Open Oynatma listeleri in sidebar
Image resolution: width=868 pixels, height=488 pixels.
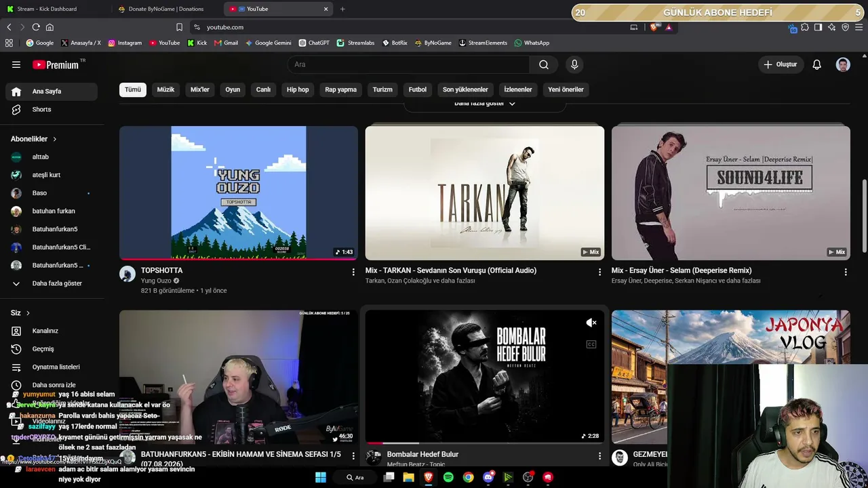pyautogui.click(x=52, y=367)
